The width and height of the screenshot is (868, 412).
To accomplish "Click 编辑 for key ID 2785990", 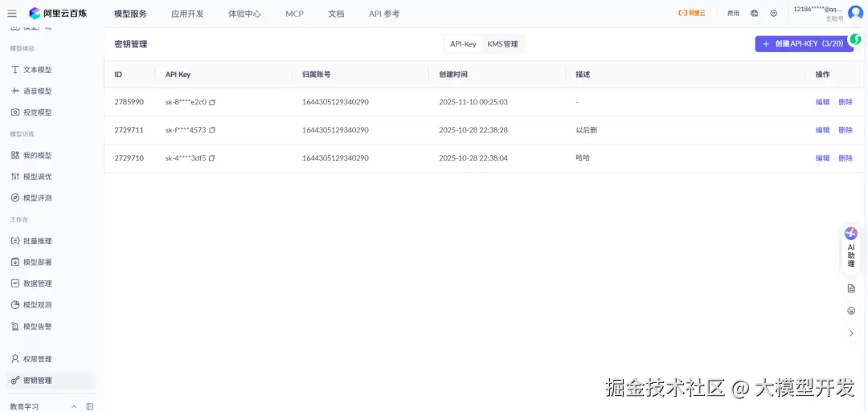I will point(823,102).
